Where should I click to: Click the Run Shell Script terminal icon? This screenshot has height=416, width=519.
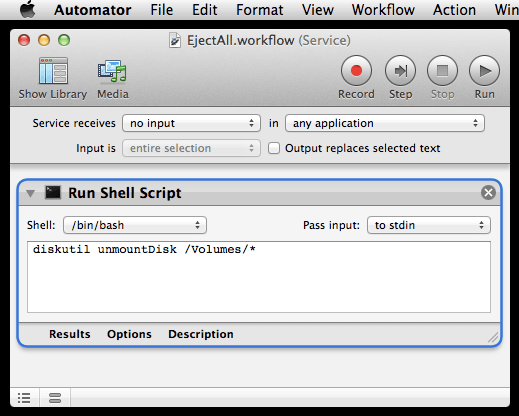53,192
